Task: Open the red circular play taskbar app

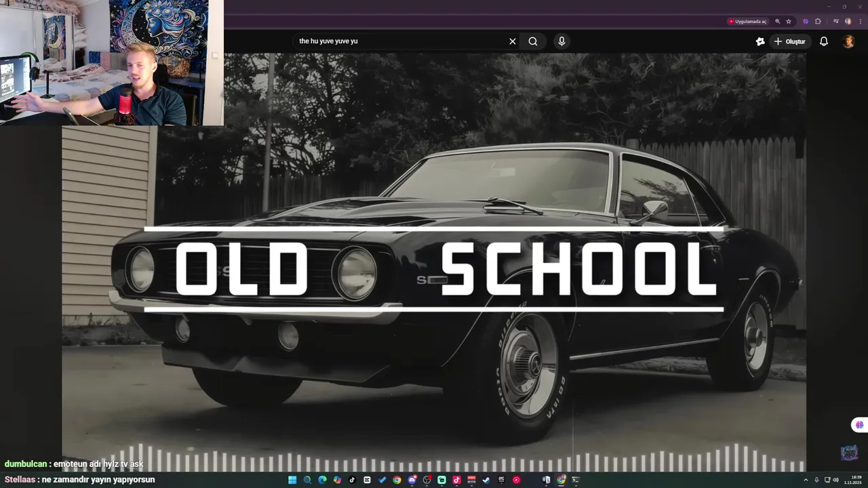Action: [x=516, y=480]
